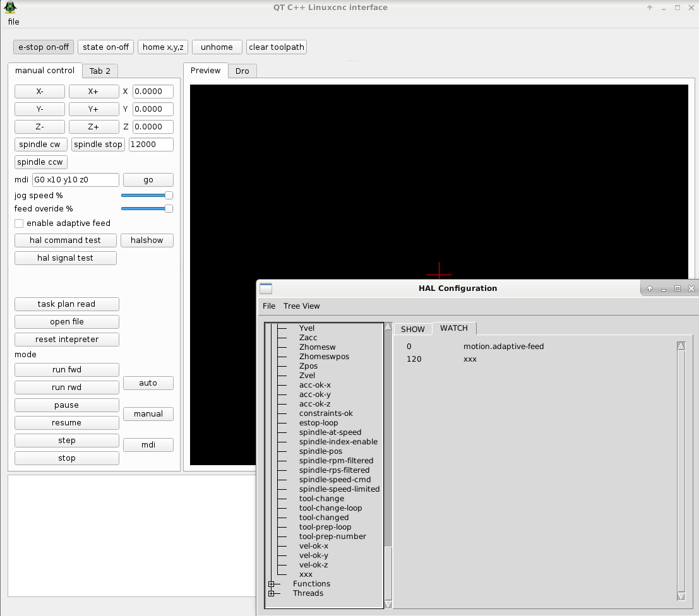Viewport: 699px width, 616px height.
Task: Start the spindle clockwise
Action: click(x=40, y=145)
